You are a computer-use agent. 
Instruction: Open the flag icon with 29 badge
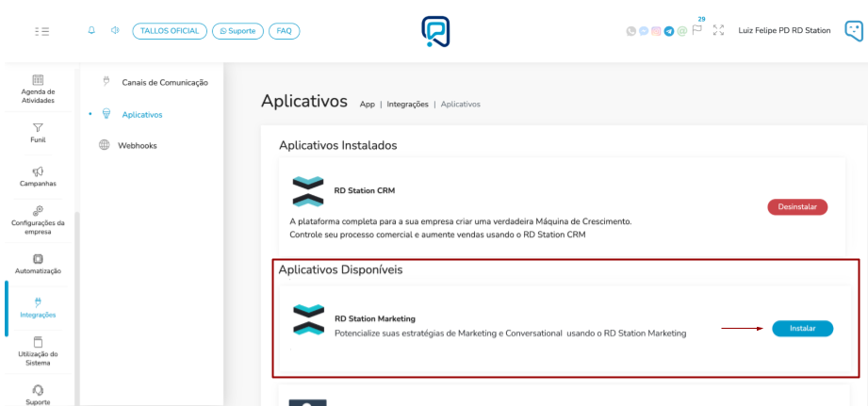pyautogui.click(x=697, y=28)
